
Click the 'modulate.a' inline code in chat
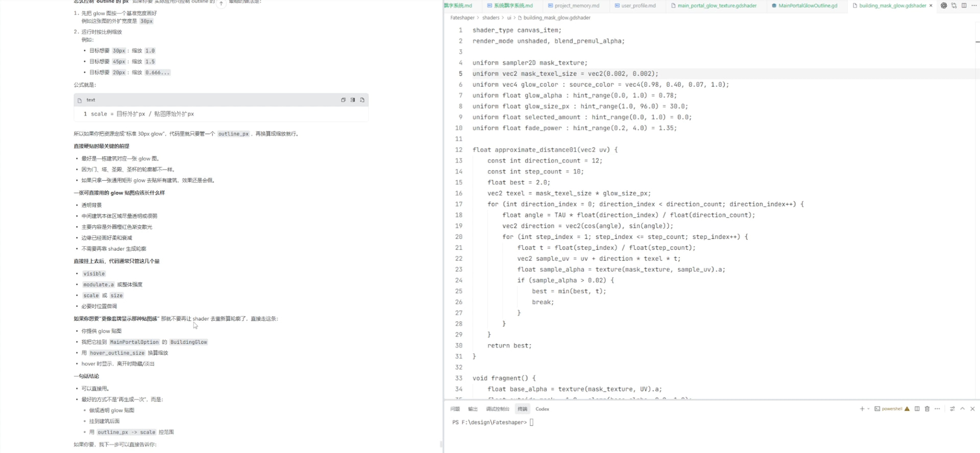99,284
